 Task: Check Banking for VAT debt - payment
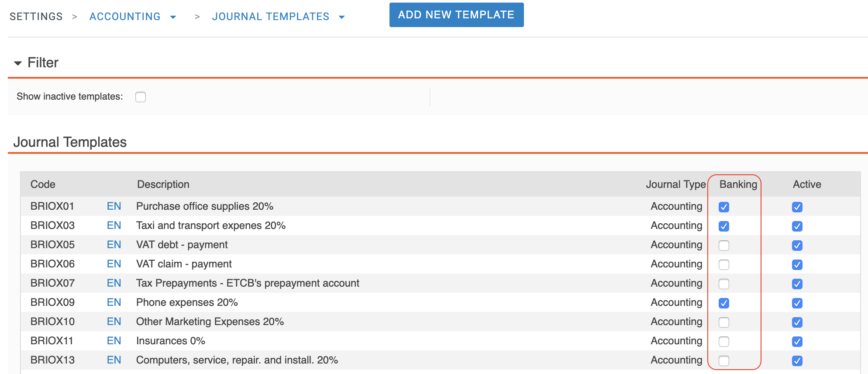pos(724,246)
